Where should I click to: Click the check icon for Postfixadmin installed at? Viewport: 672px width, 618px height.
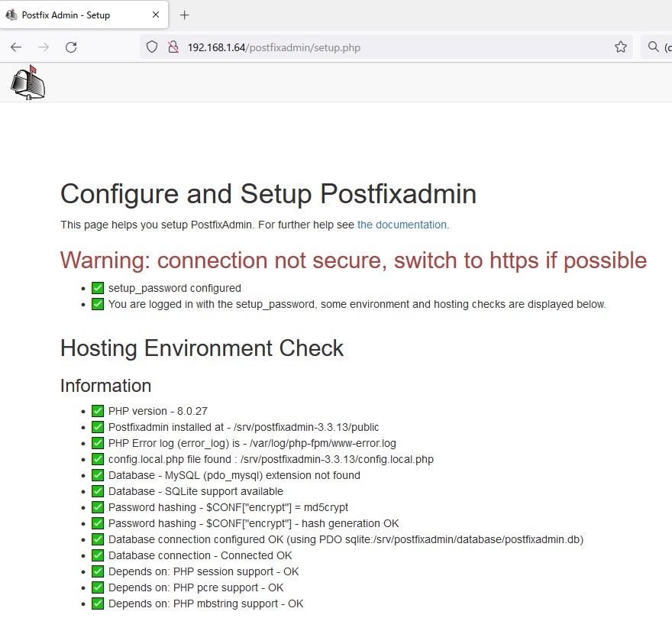[x=98, y=427]
